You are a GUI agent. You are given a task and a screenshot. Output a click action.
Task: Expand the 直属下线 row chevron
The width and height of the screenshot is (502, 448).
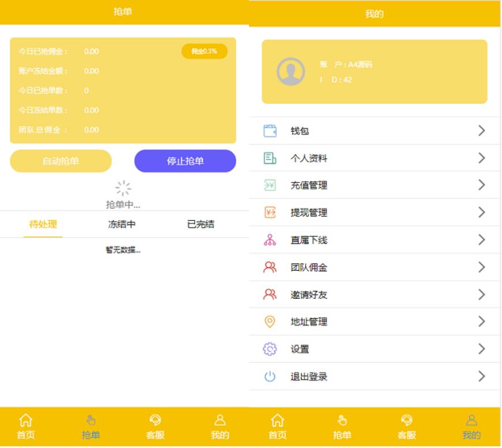pos(481,240)
